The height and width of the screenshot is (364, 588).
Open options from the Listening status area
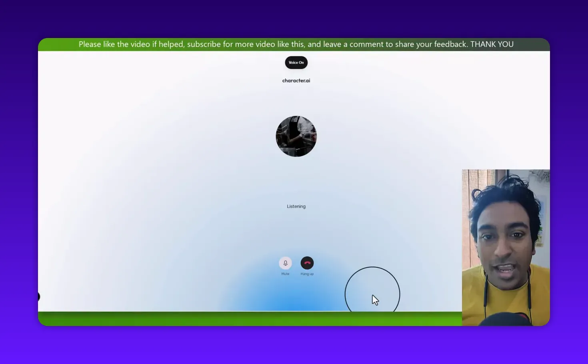click(x=296, y=206)
